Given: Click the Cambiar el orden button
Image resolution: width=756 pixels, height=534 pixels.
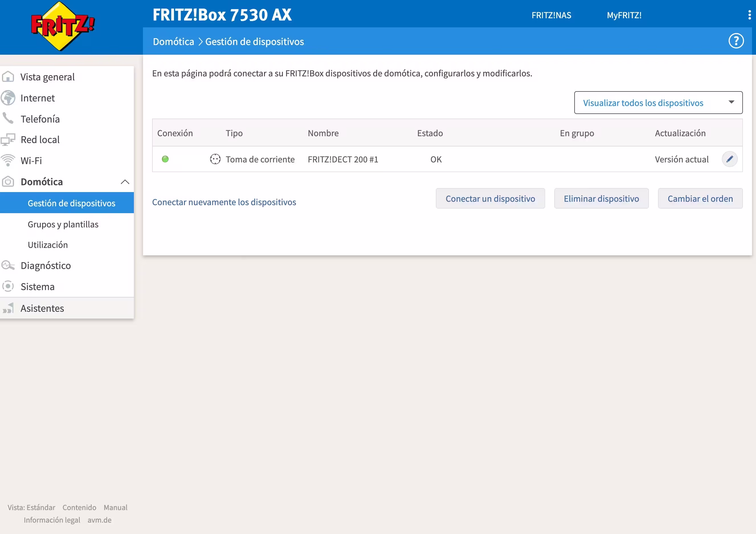Looking at the screenshot, I should (x=700, y=199).
